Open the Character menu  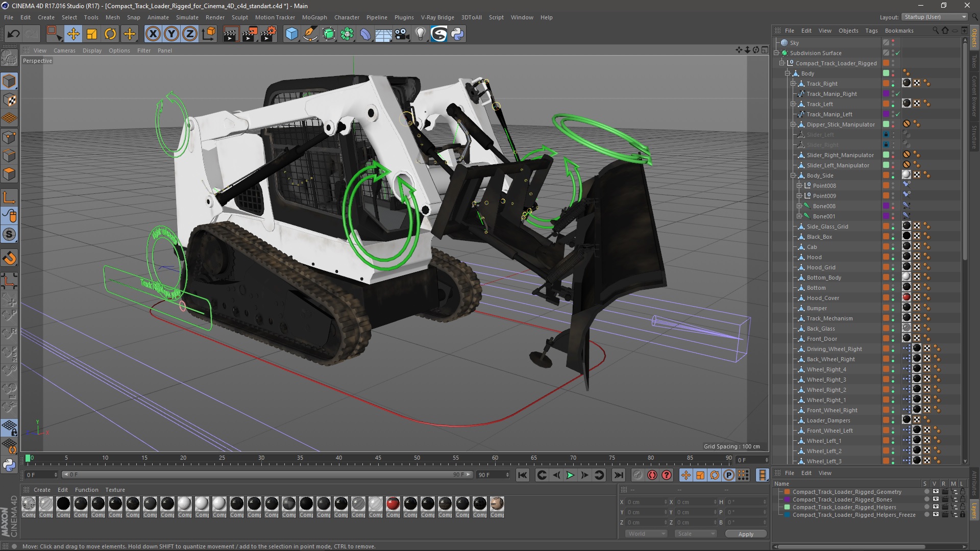(x=347, y=17)
